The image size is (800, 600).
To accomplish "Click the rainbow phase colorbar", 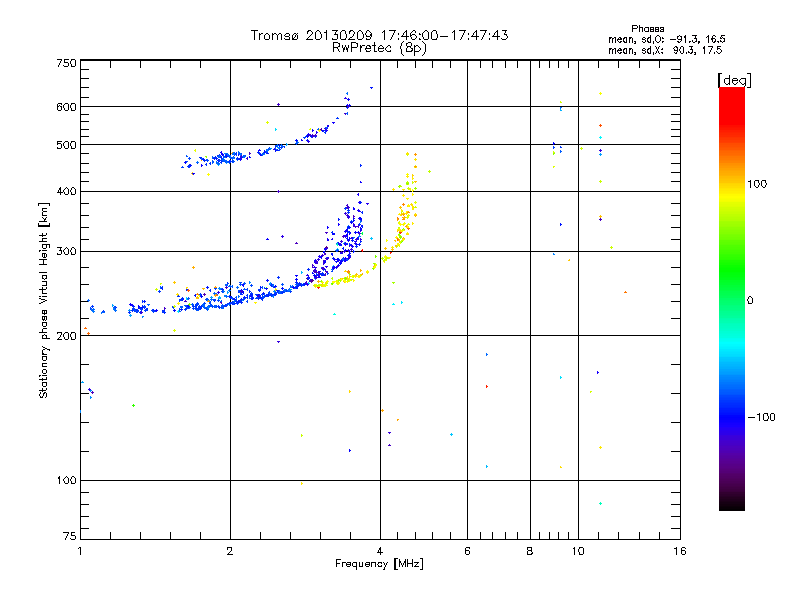I will click(732, 298).
